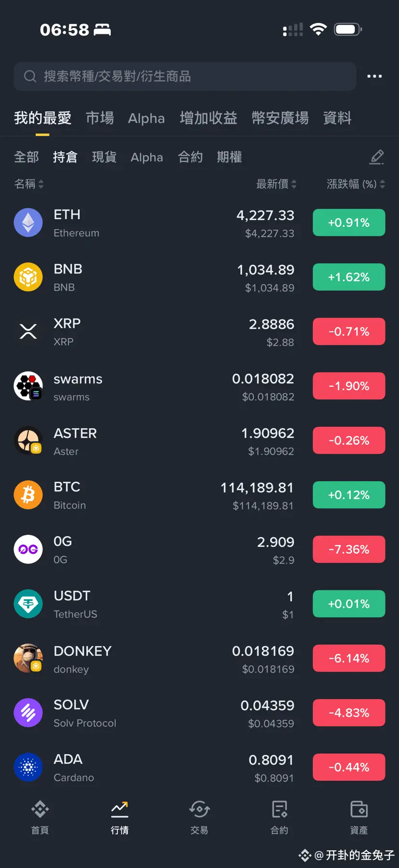Image resolution: width=399 pixels, height=868 pixels.
Task: Open the three-dot more options menu
Action: 374,76
